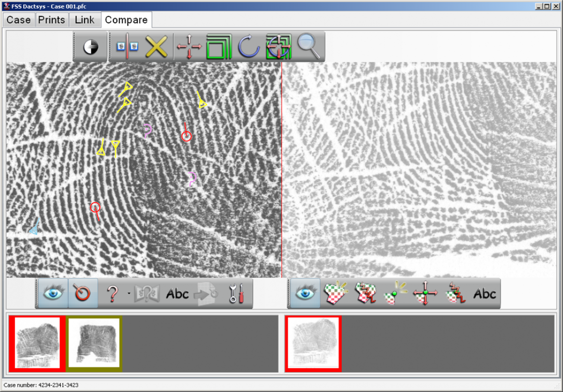Click the green dot with red arrows

425,293
